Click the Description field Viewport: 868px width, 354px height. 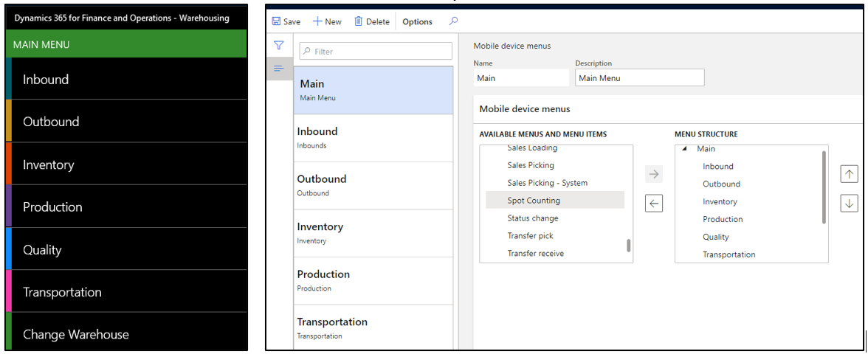coord(639,78)
